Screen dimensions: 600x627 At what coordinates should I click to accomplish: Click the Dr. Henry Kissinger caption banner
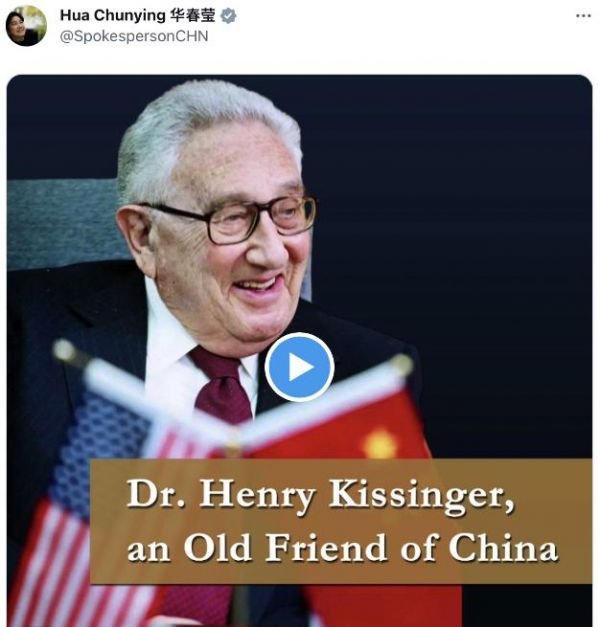(341, 521)
